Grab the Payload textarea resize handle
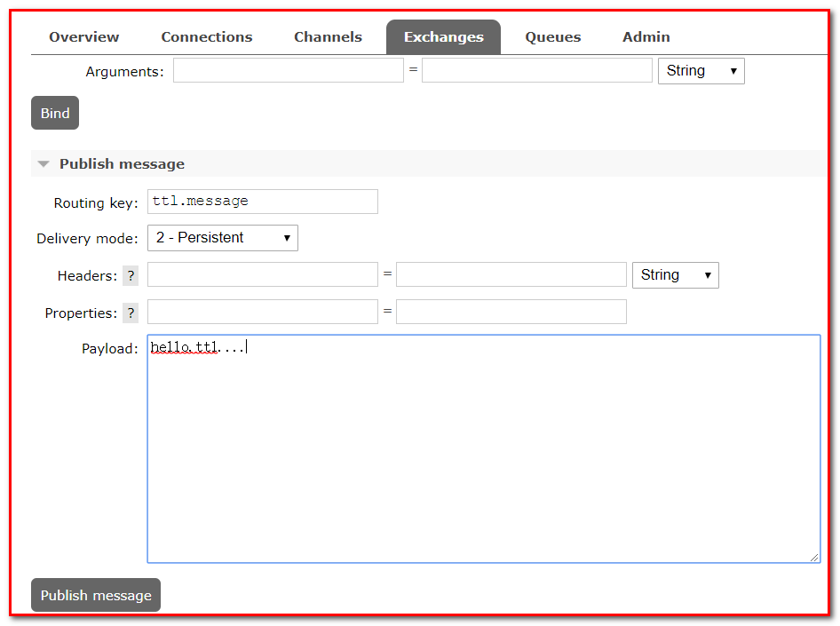Viewport: 840px width, 626px height. coord(814,557)
